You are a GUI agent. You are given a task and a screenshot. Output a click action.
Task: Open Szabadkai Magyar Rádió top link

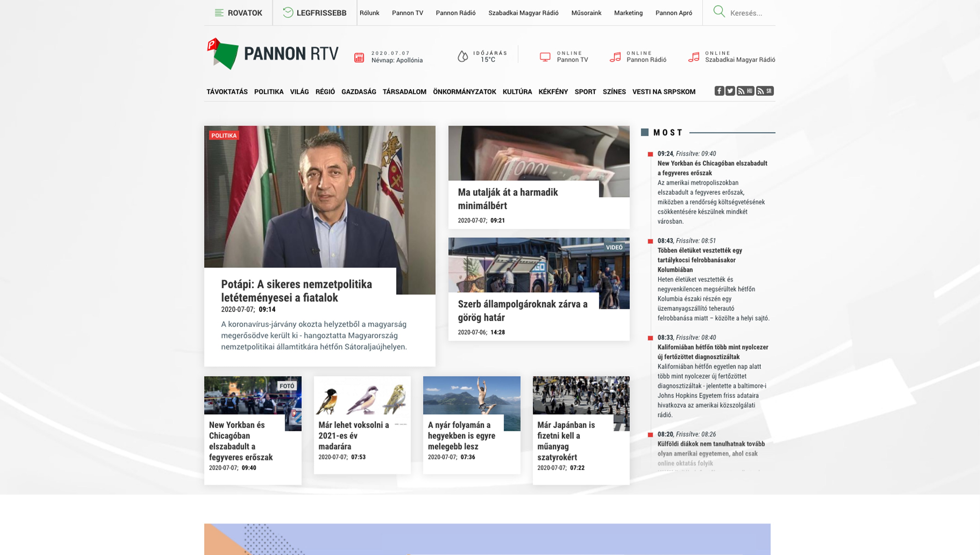523,13
